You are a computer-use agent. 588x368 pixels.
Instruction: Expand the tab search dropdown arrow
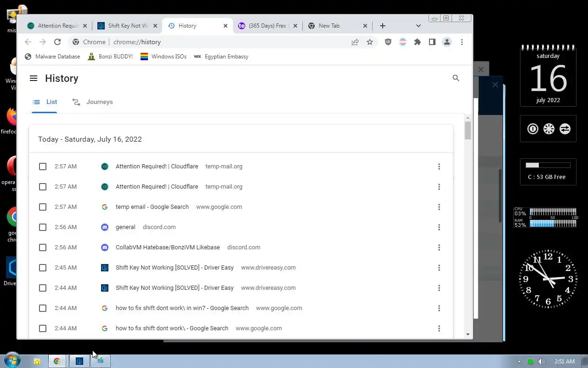418,26
